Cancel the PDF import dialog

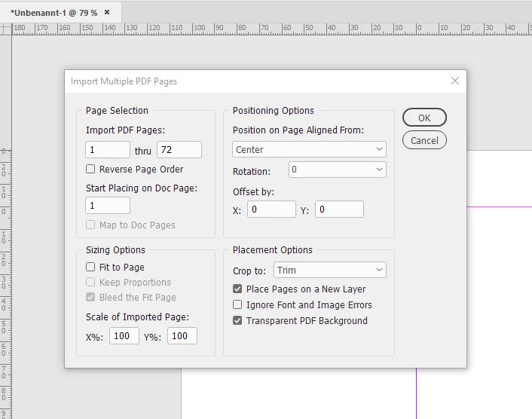(x=424, y=140)
